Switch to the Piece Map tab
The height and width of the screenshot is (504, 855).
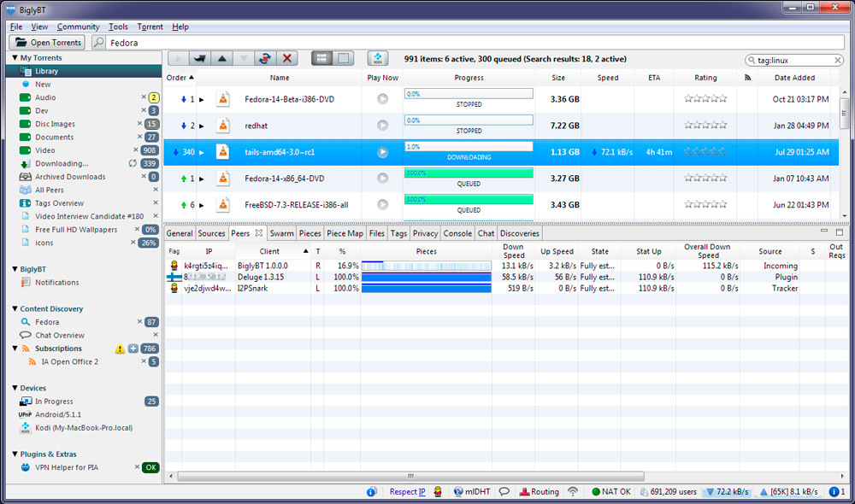345,233
